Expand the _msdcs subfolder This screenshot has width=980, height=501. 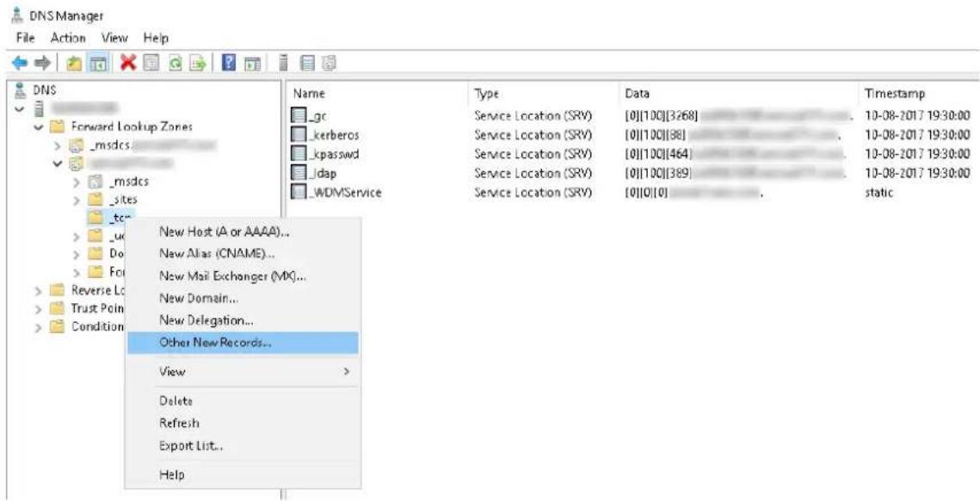pos(77,182)
